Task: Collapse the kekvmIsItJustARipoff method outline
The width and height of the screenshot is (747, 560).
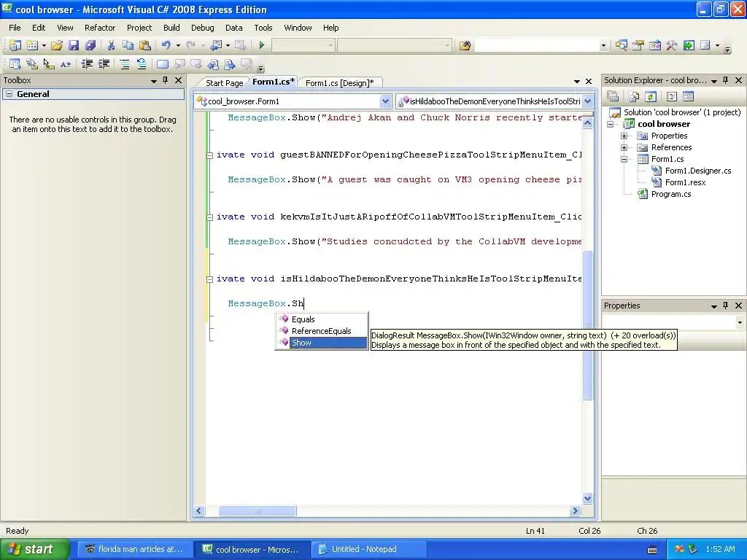Action: [209, 217]
